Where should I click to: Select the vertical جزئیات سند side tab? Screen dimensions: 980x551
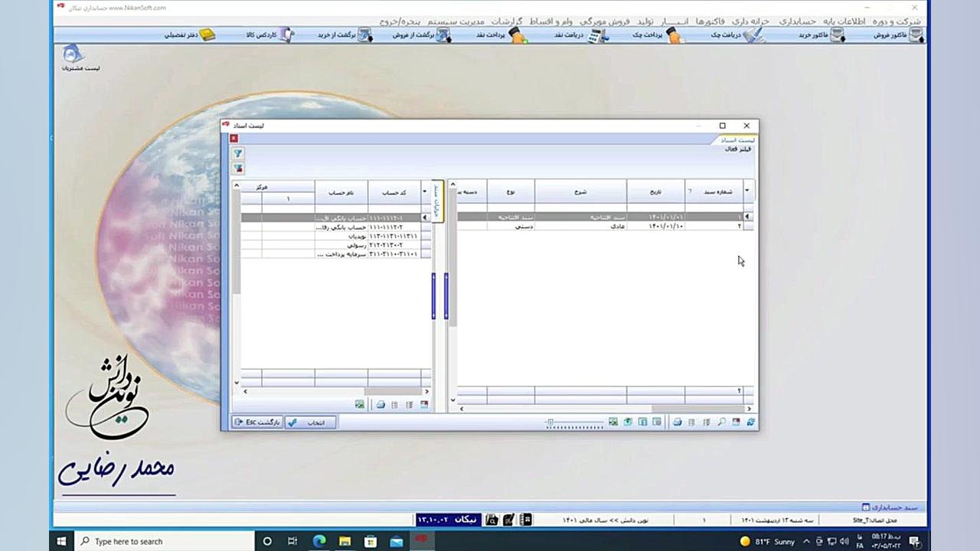(x=437, y=201)
